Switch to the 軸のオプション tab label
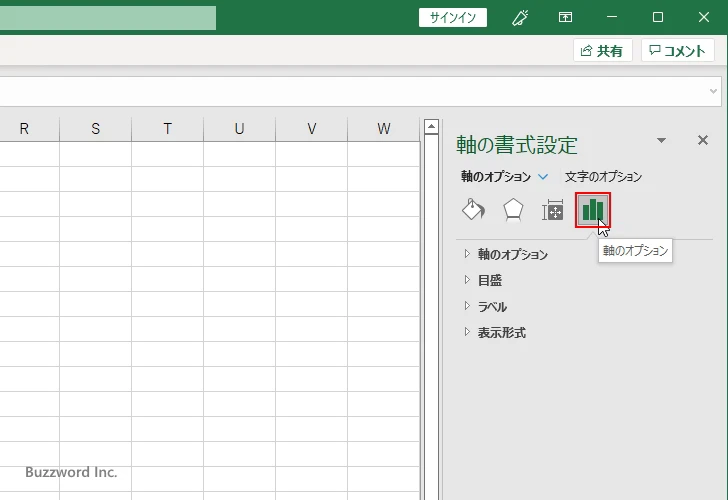 (x=495, y=177)
